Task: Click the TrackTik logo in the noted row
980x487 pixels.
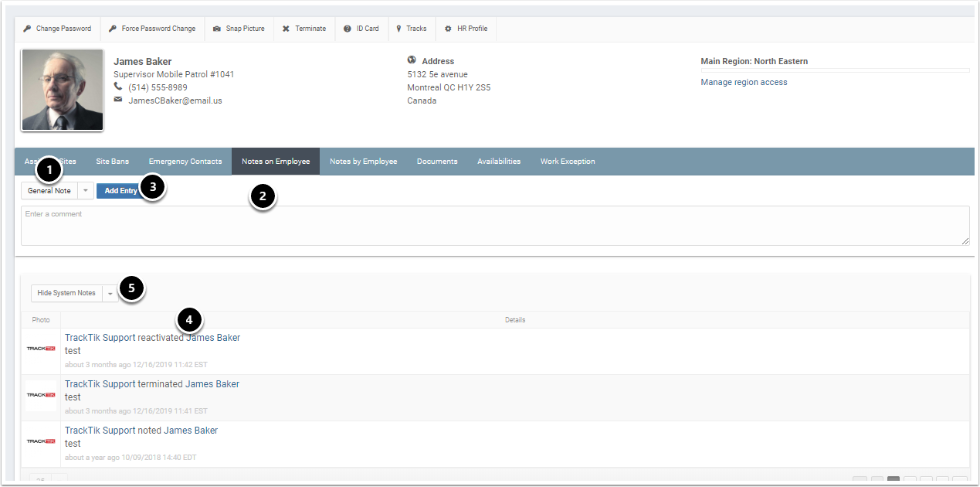Action: click(41, 441)
